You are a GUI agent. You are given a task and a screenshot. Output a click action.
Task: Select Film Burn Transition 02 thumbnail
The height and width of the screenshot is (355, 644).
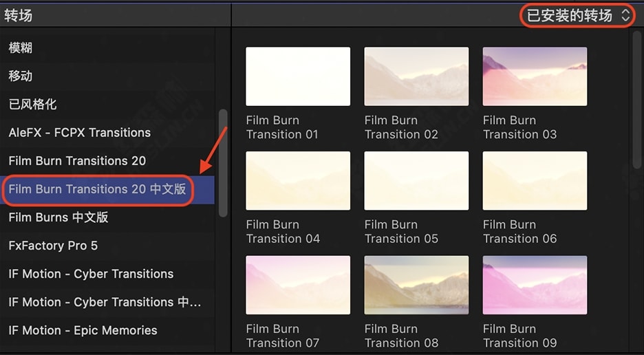416,76
